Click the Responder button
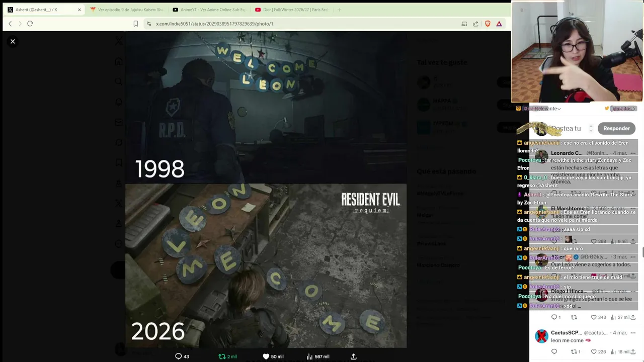The height and width of the screenshot is (362, 644). pyautogui.click(x=616, y=128)
